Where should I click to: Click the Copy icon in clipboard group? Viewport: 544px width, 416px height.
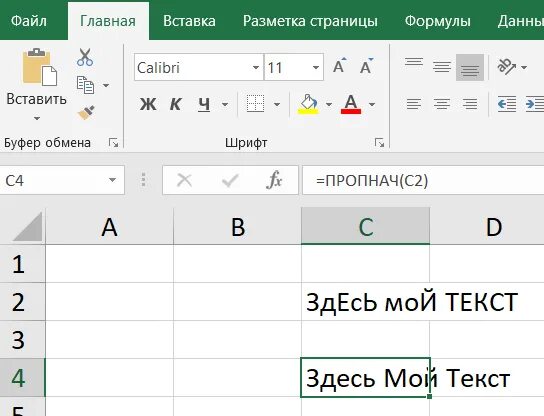[x=85, y=85]
